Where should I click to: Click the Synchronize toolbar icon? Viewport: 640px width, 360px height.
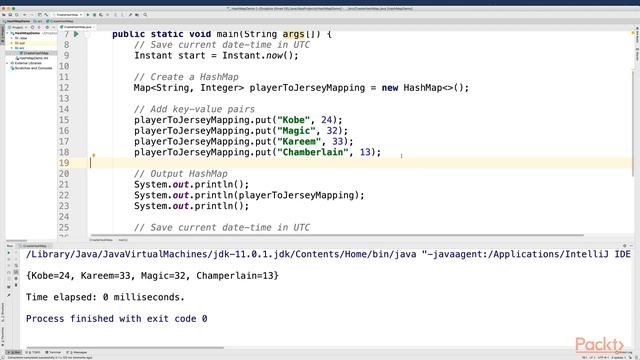coord(17,15)
